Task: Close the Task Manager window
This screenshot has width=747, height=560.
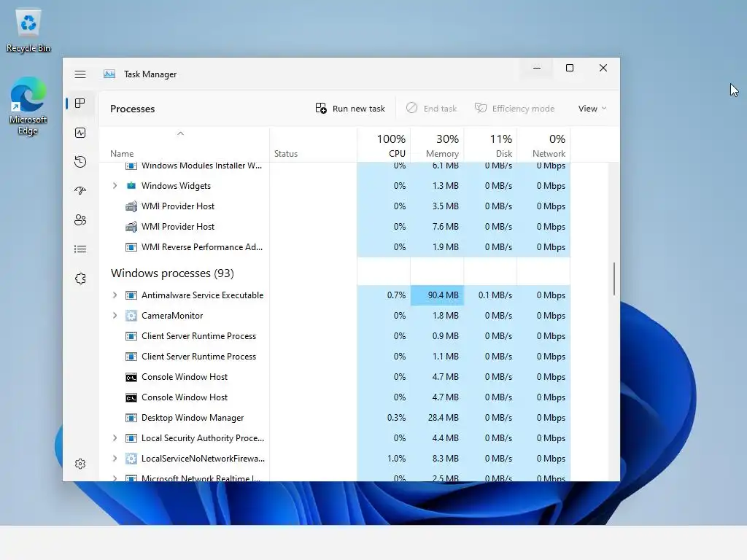Action: point(603,68)
